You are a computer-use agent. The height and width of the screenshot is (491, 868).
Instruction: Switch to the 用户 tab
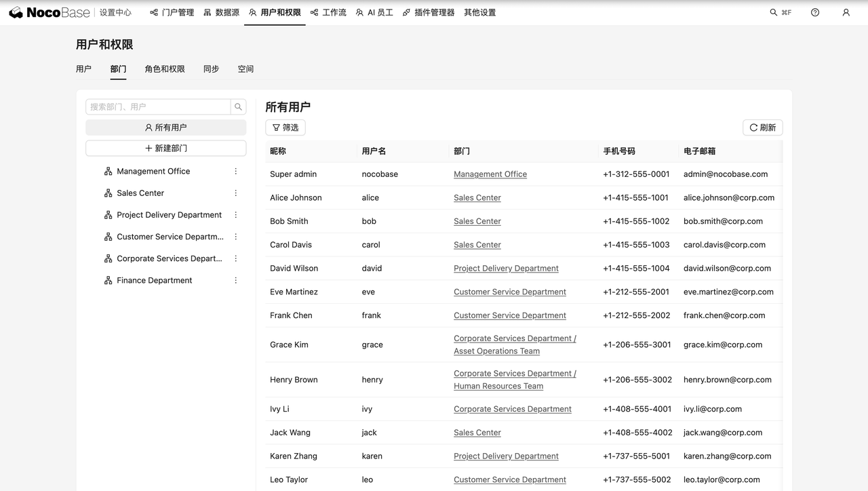click(83, 69)
